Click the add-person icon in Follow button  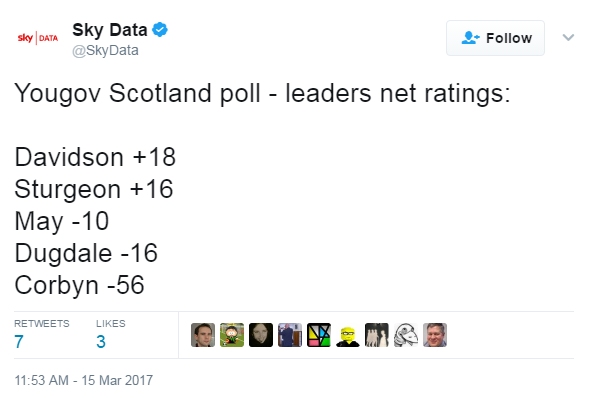tap(470, 38)
